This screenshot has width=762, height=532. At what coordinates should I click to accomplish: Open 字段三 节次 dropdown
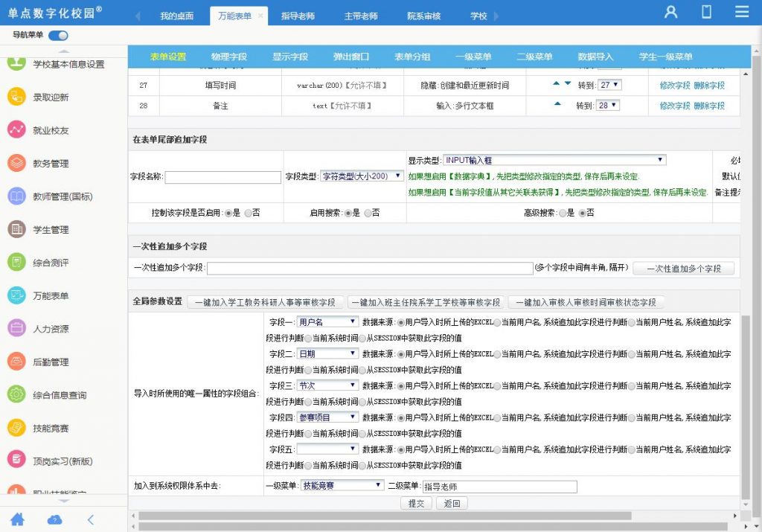click(327, 385)
